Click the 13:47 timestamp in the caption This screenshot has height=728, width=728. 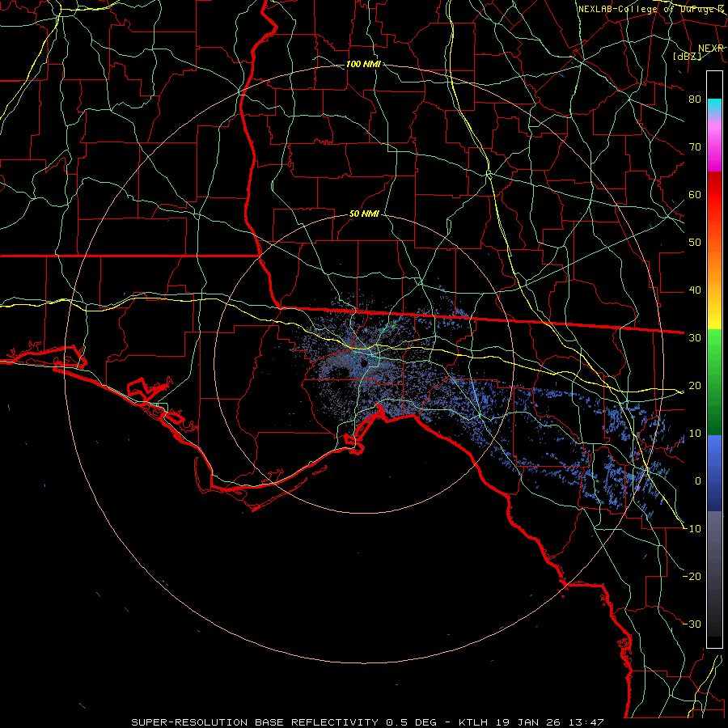pyautogui.click(x=588, y=722)
